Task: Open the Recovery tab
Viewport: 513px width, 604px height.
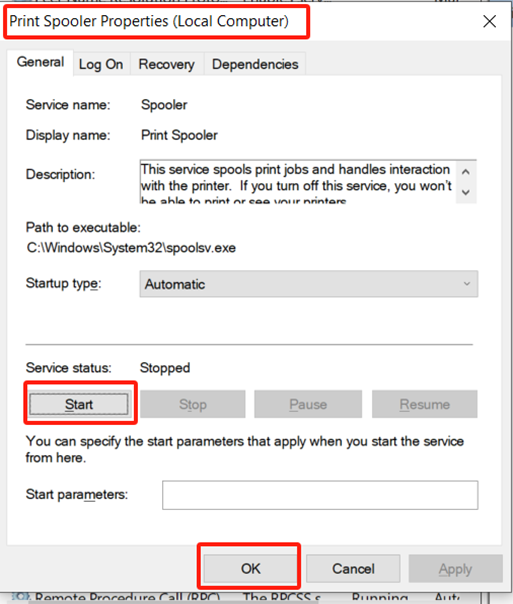Action: pos(166,64)
